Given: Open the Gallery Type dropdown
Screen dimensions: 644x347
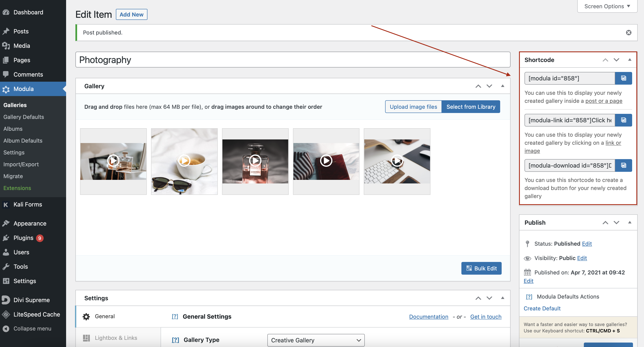Looking at the screenshot, I should click(x=316, y=340).
